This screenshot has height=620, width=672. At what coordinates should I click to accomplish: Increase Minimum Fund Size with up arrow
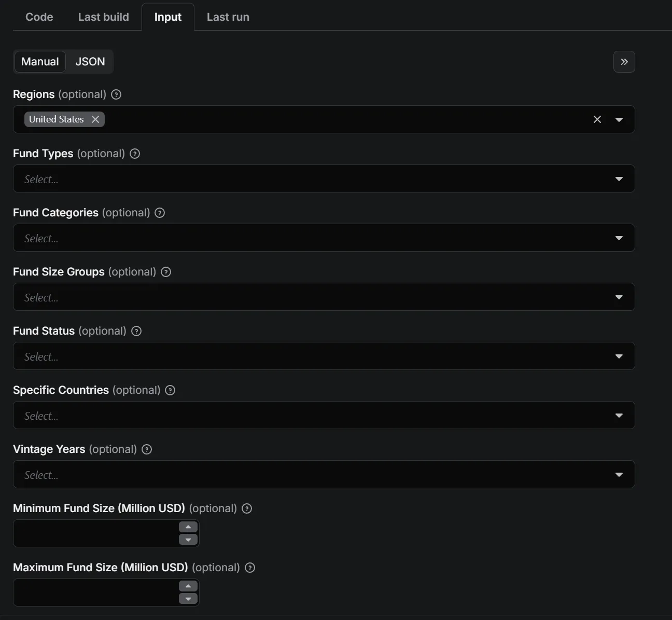[188, 527]
